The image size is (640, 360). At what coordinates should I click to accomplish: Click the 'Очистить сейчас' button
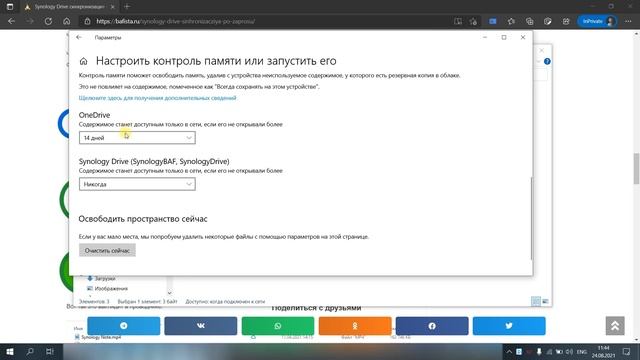coord(107,250)
